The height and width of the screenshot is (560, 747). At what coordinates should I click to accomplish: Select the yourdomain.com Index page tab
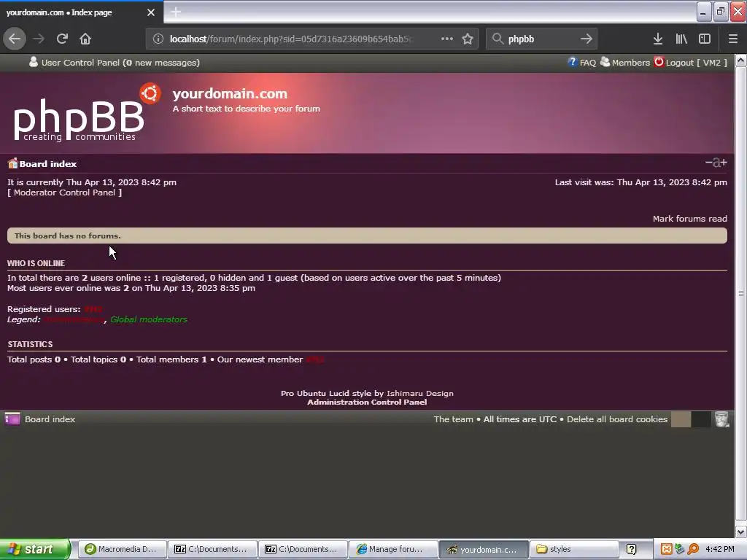[x=81, y=12]
